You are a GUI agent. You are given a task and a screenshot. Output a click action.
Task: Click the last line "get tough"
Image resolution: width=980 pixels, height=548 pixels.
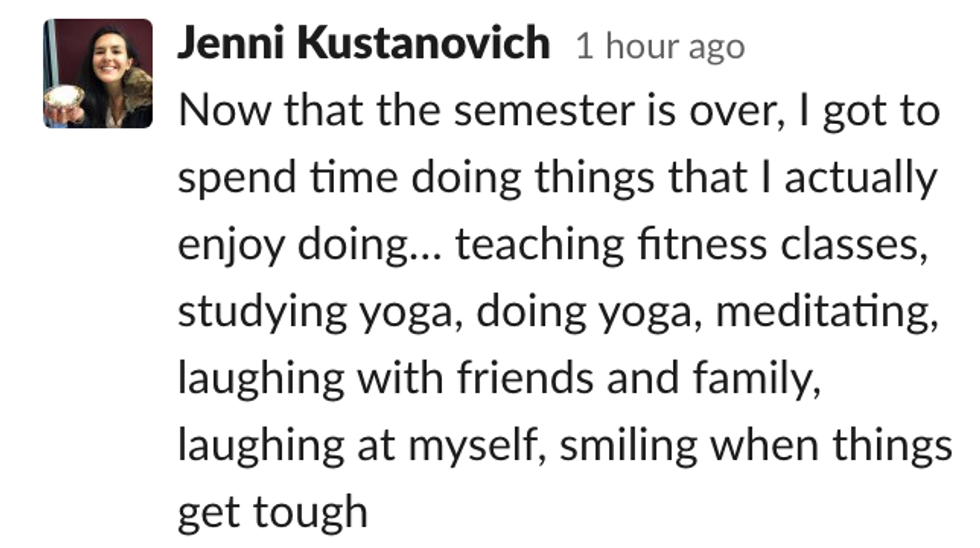[x=273, y=512]
